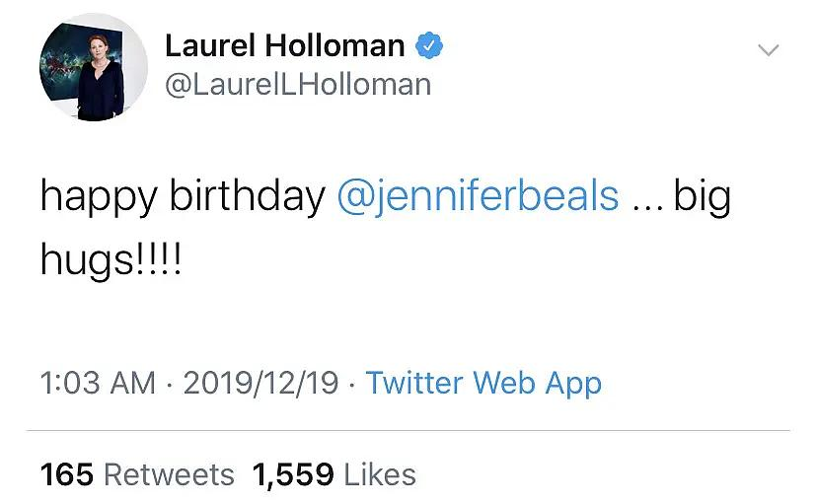817x504 pixels.
Task: Open Laurel Holloman's profile picture
Action: (x=95, y=68)
